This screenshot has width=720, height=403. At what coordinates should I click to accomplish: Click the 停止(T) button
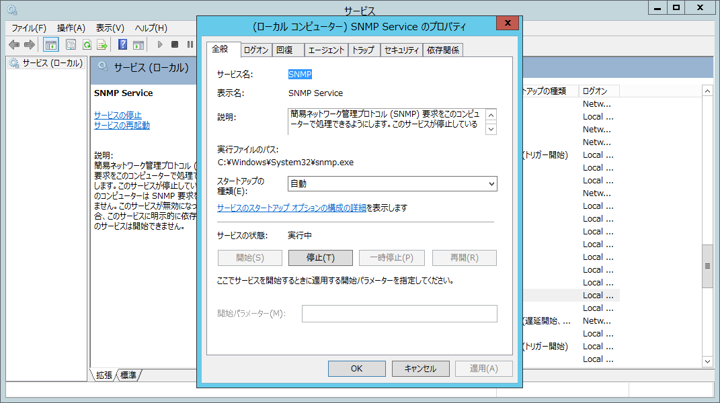(321, 258)
